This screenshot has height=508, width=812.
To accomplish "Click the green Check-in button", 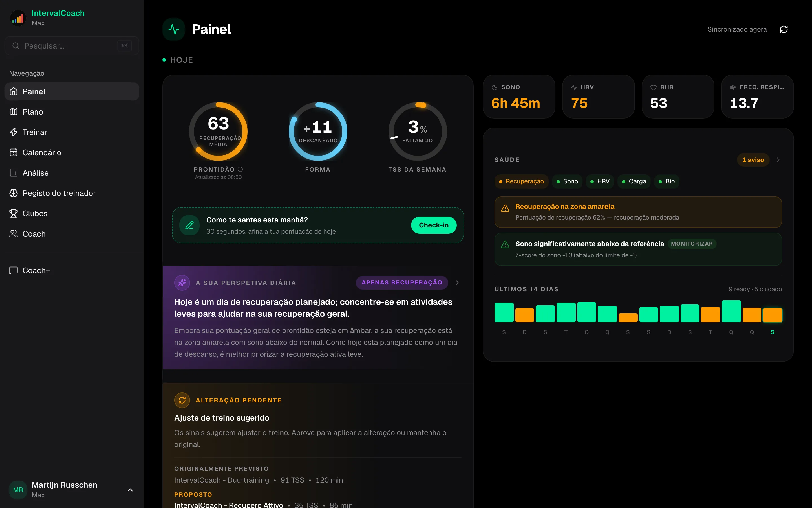I will pos(434,225).
